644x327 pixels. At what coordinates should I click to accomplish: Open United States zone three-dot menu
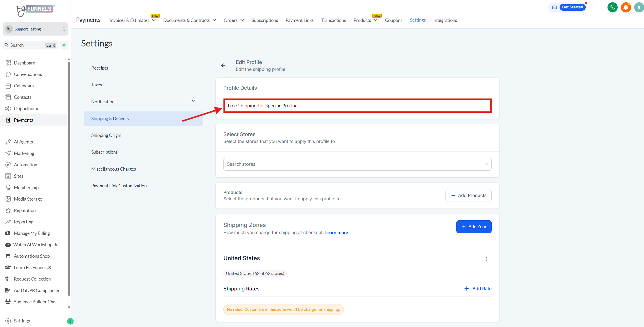click(486, 259)
